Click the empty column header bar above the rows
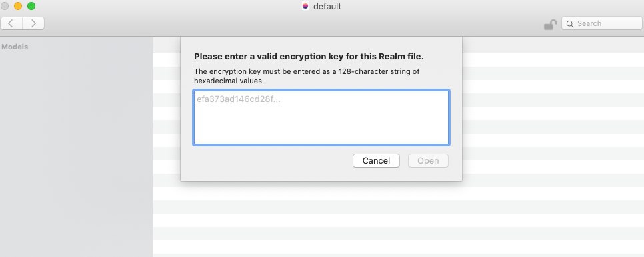The width and height of the screenshot is (644, 257). 553,45
